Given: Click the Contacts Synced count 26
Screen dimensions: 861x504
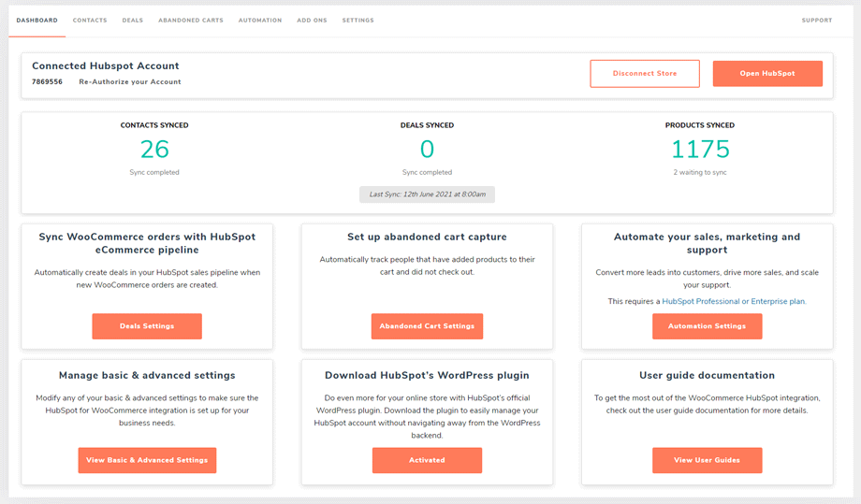Looking at the screenshot, I should pos(154,150).
